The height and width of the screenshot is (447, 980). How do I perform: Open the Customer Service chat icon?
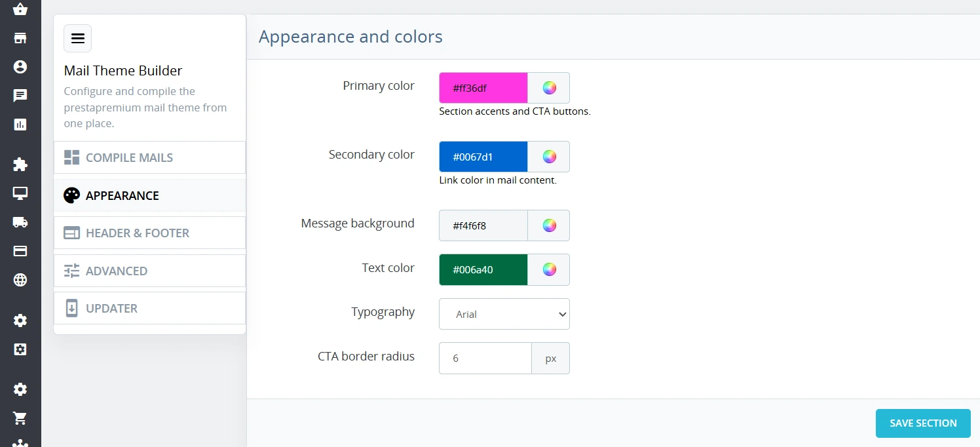pos(20,96)
